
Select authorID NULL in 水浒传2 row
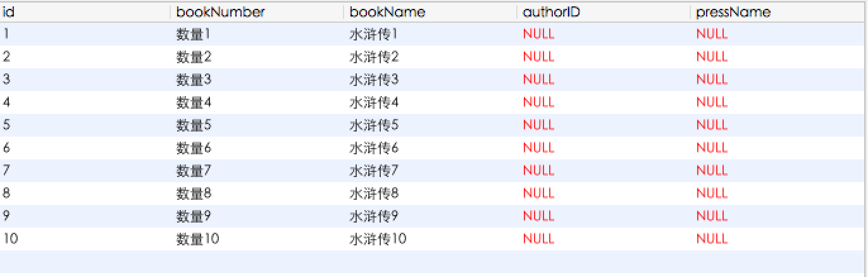(x=604, y=57)
